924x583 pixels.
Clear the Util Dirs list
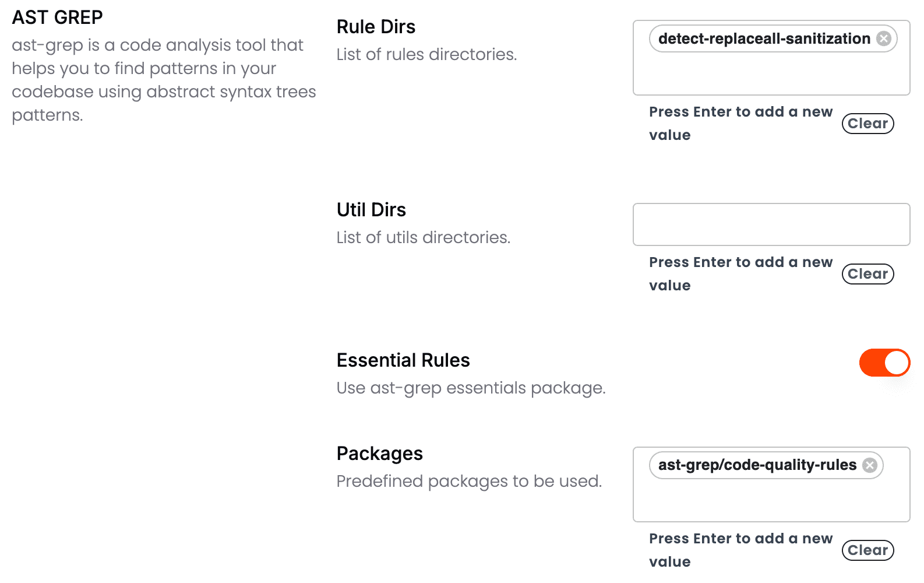coord(867,274)
